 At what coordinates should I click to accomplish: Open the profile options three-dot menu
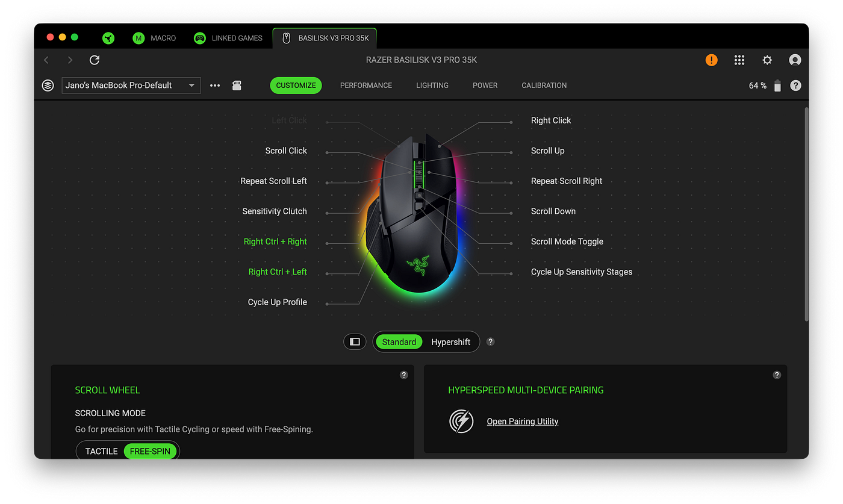(215, 86)
